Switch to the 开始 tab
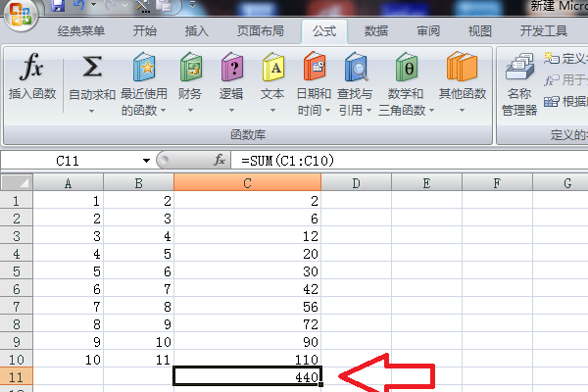 click(145, 31)
